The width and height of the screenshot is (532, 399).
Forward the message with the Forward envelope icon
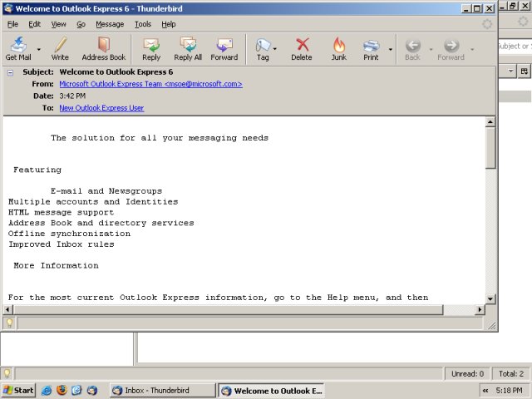(x=224, y=48)
